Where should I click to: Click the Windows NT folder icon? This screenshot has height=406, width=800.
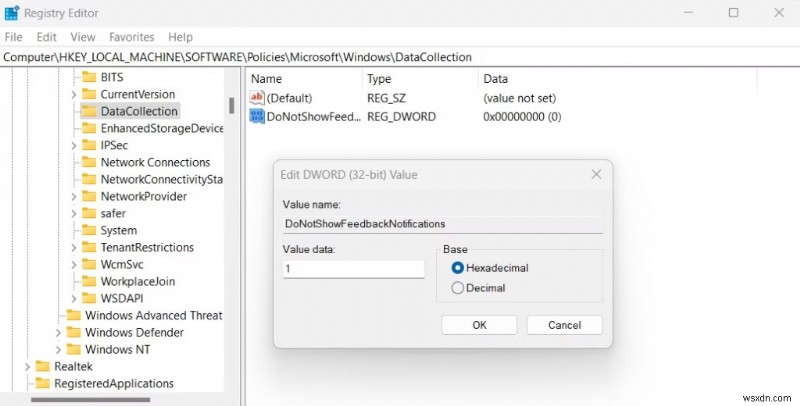click(x=73, y=349)
